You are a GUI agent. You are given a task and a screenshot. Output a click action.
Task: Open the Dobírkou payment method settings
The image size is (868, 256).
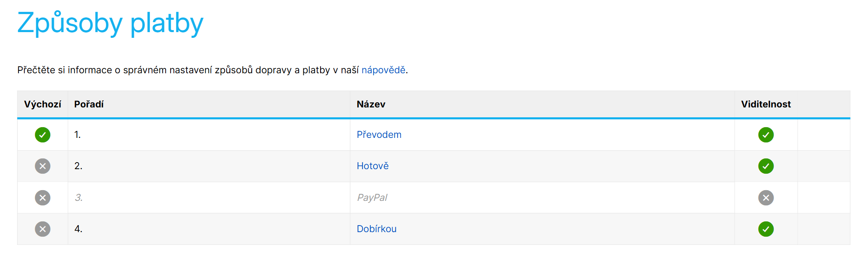pos(377,228)
